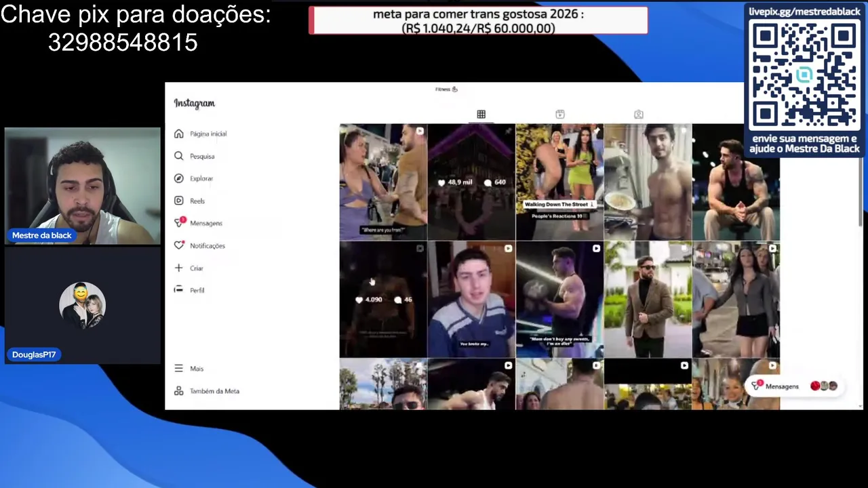This screenshot has height=488, width=868.
Task: Select the posts grid tab
Action: click(x=481, y=115)
